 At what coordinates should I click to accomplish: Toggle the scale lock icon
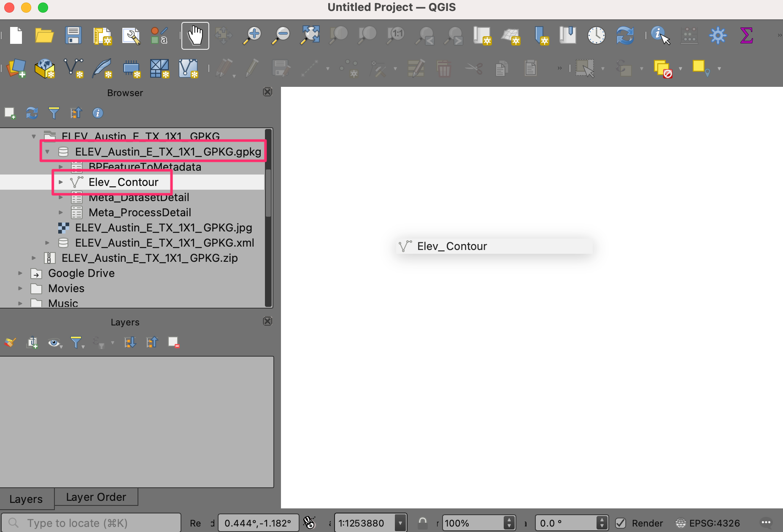(422, 523)
